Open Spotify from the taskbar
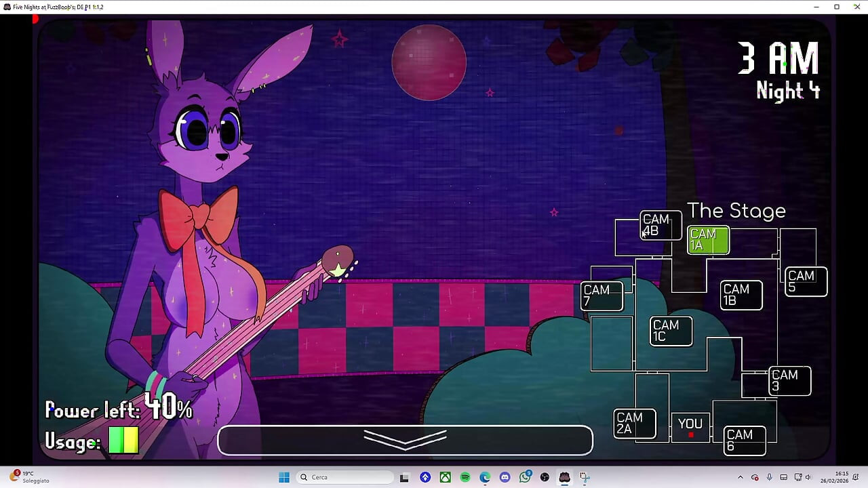The height and width of the screenshot is (488, 868). click(465, 477)
